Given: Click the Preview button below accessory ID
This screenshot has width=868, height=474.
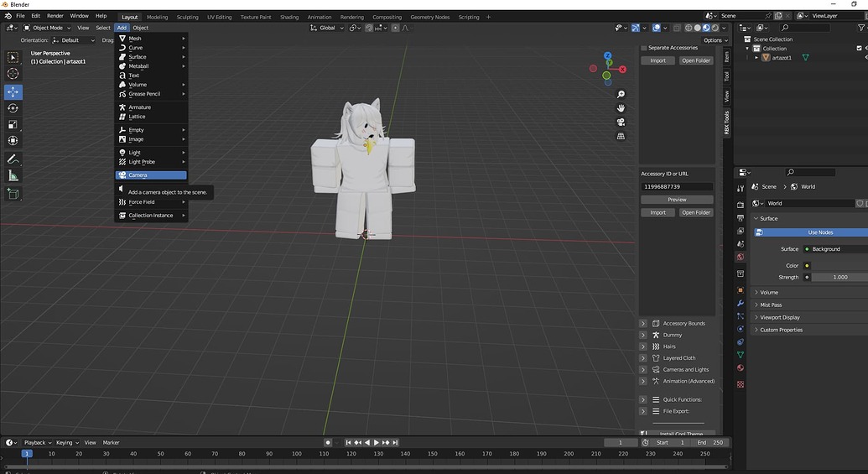Looking at the screenshot, I should pos(677,200).
